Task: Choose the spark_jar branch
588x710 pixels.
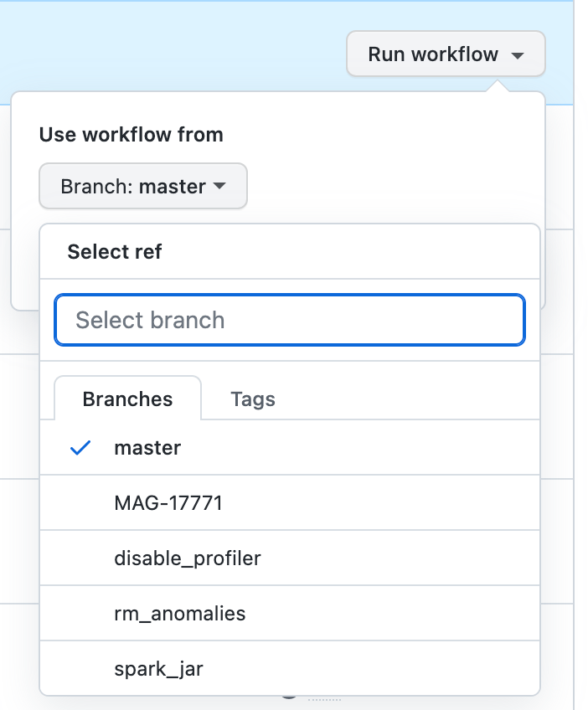Action: (290, 668)
